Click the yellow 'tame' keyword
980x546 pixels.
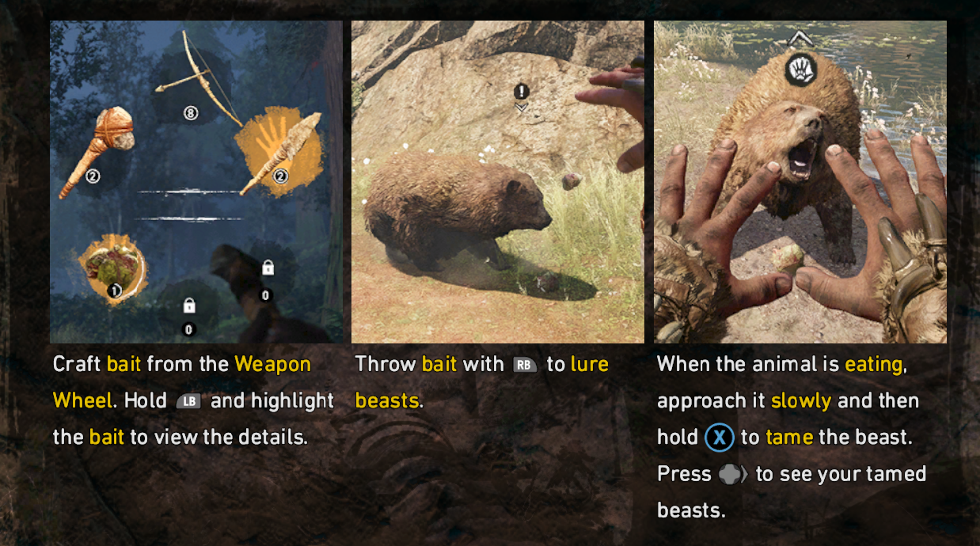[789, 438]
